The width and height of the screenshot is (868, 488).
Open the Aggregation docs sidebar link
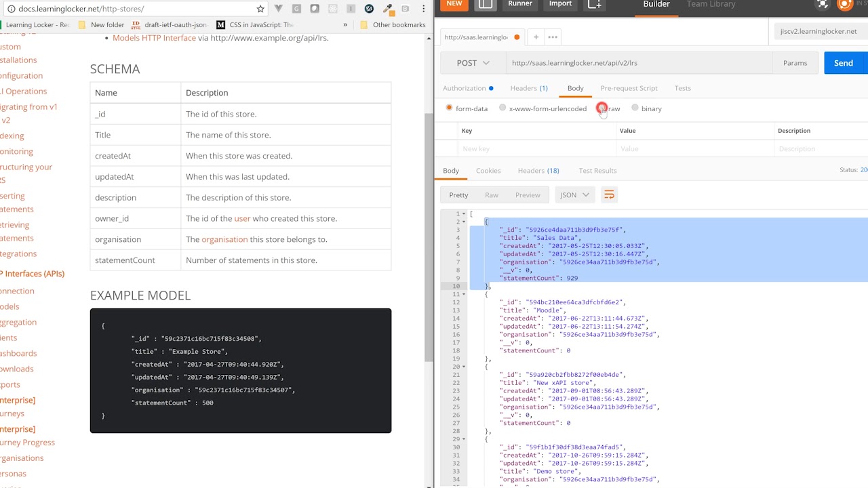pos(18,322)
